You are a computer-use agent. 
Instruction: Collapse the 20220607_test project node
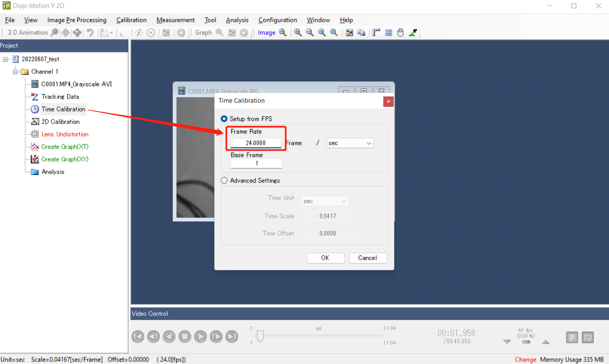pyautogui.click(x=5, y=59)
